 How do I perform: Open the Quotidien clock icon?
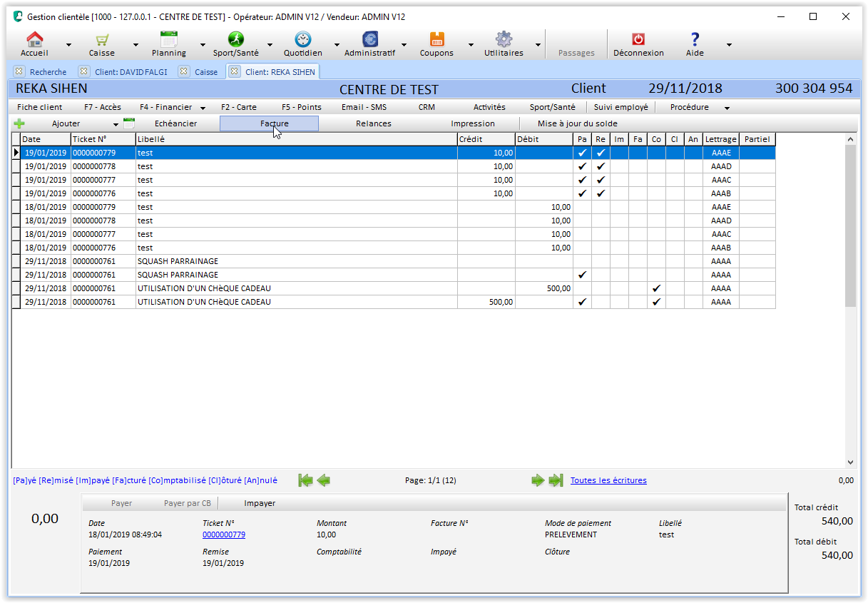pyautogui.click(x=302, y=40)
